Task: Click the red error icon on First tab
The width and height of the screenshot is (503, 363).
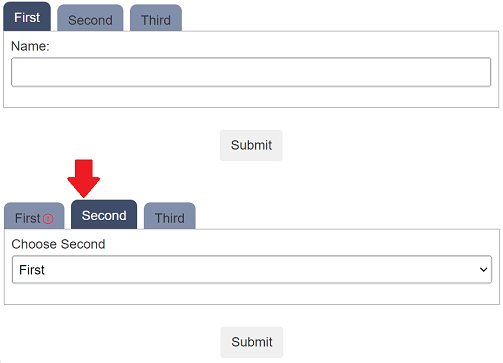Action: pos(48,219)
